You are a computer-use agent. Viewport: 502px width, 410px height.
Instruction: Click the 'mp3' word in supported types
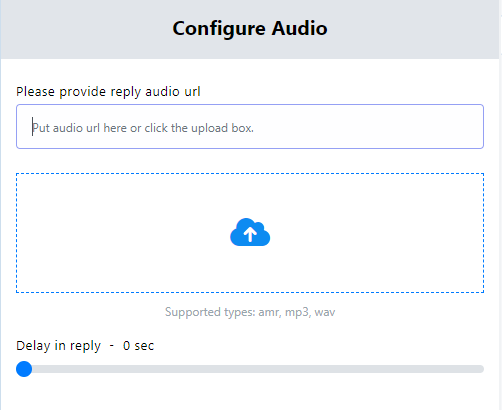(297, 313)
